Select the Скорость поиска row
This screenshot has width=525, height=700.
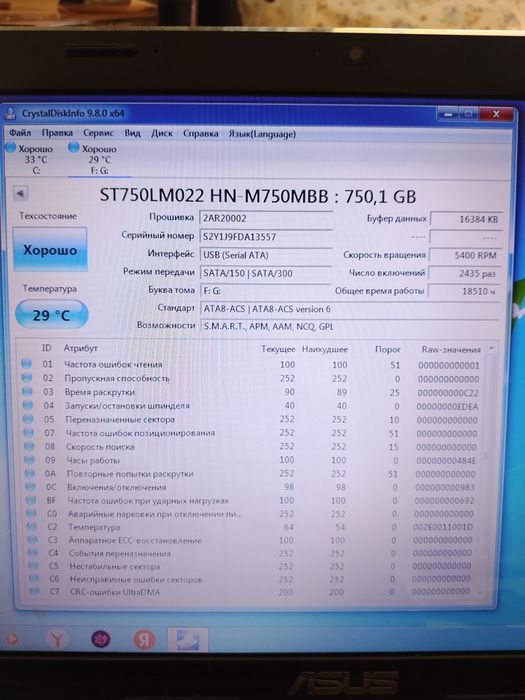click(251, 447)
